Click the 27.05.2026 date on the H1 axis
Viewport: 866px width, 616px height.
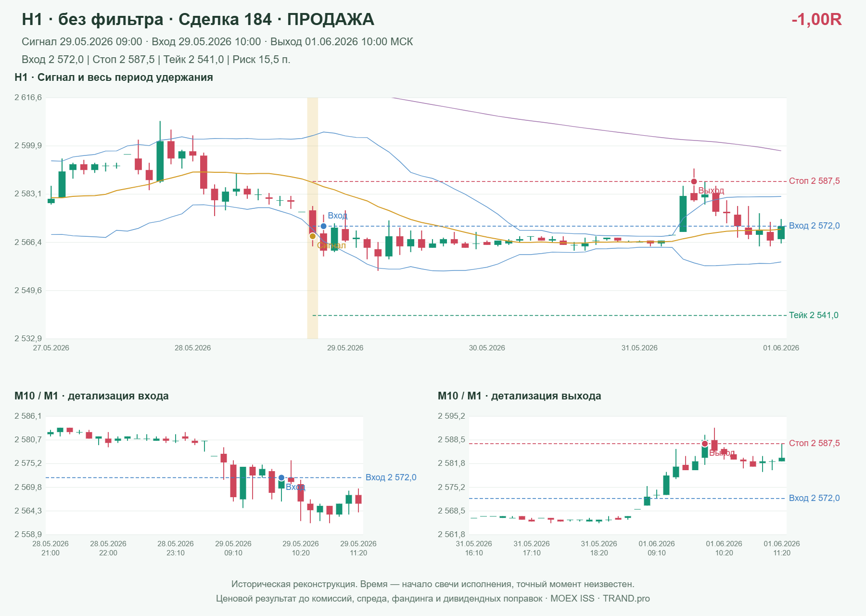51,348
